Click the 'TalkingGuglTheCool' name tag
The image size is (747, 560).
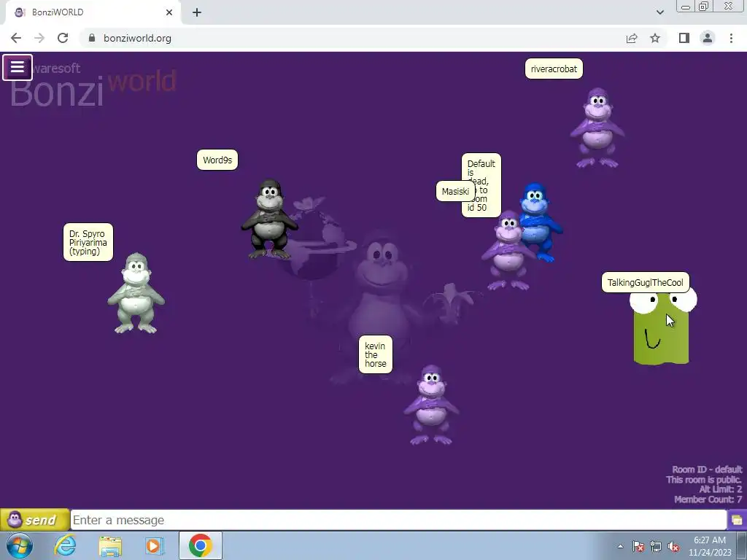click(x=645, y=283)
